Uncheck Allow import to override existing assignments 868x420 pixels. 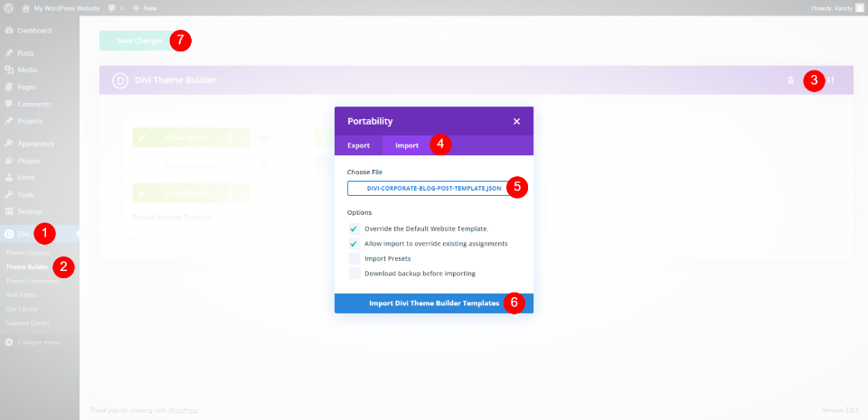[x=354, y=244]
